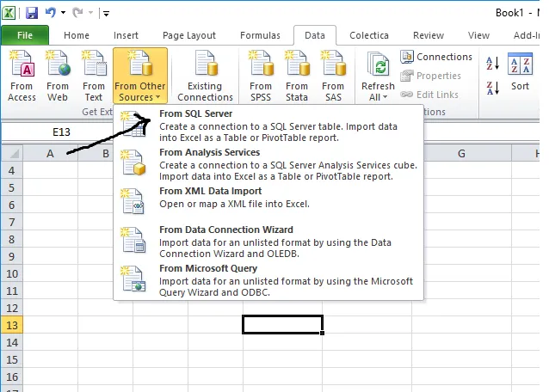This screenshot has height=392, width=549.
Task: Select row 13 header
Action: point(12,325)
